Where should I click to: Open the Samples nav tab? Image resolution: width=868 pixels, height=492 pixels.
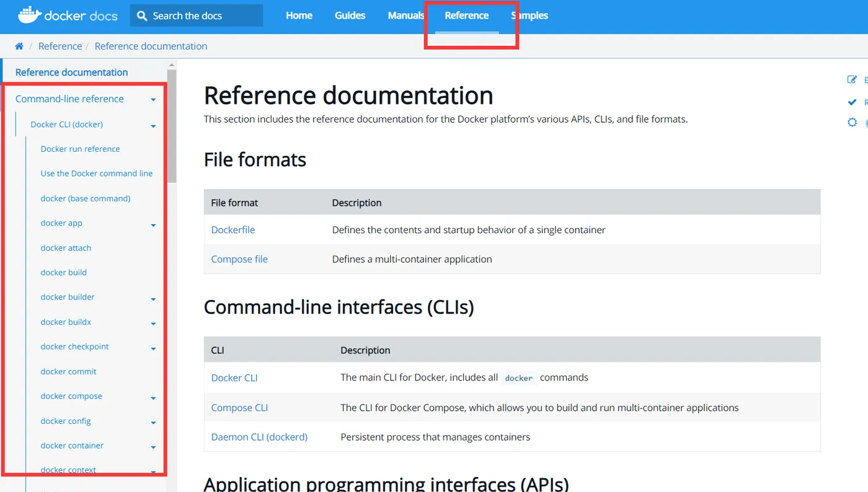click(529, 15)
